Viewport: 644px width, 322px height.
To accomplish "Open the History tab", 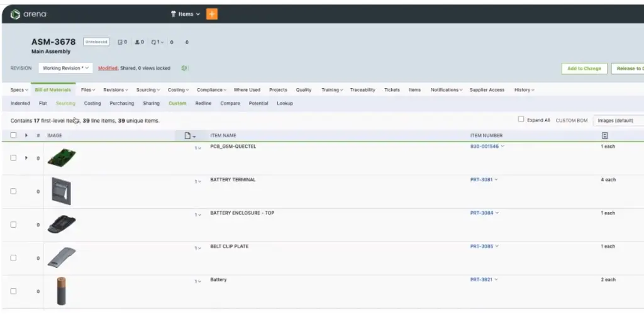I will (525, 90).
